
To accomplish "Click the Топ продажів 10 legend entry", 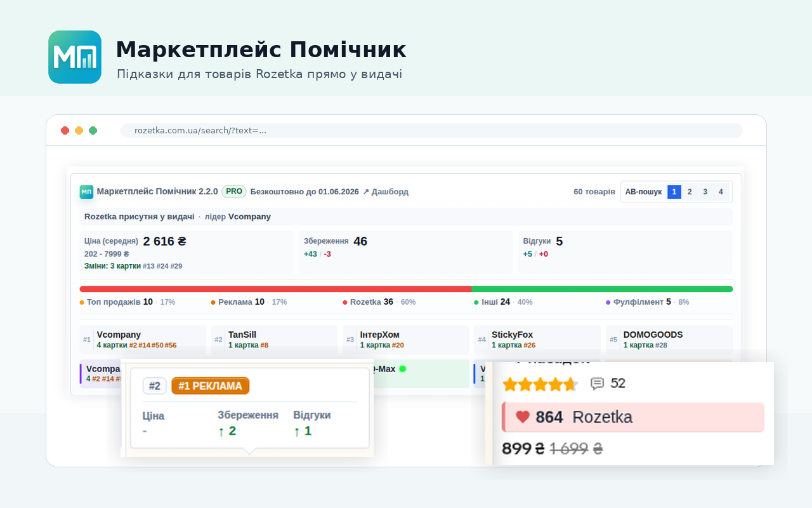I will pos(127,302).
